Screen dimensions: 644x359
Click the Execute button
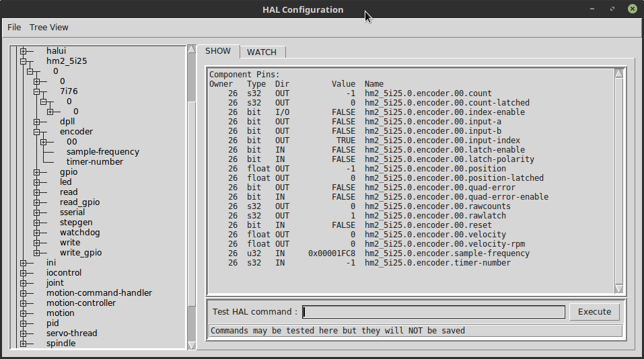594,312
